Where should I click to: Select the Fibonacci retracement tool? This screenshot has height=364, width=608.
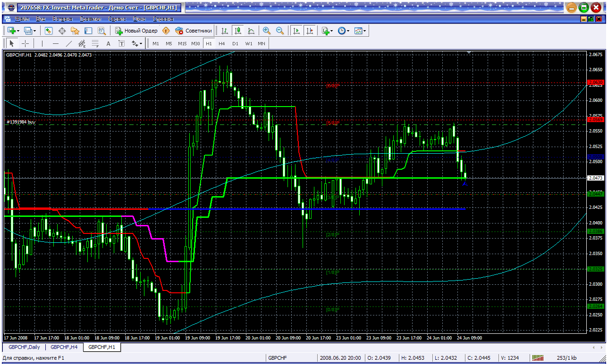click(x=95, y=43)
